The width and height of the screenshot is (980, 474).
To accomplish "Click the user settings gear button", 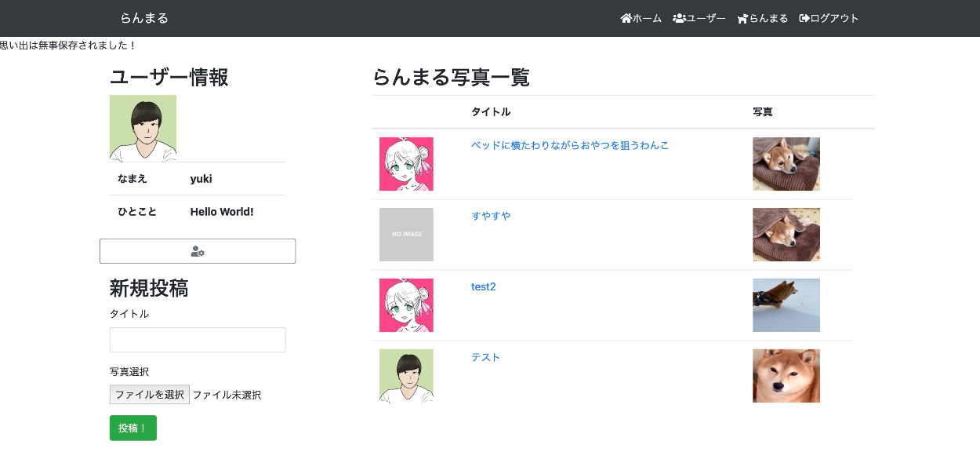I will [x=198, y=251].
